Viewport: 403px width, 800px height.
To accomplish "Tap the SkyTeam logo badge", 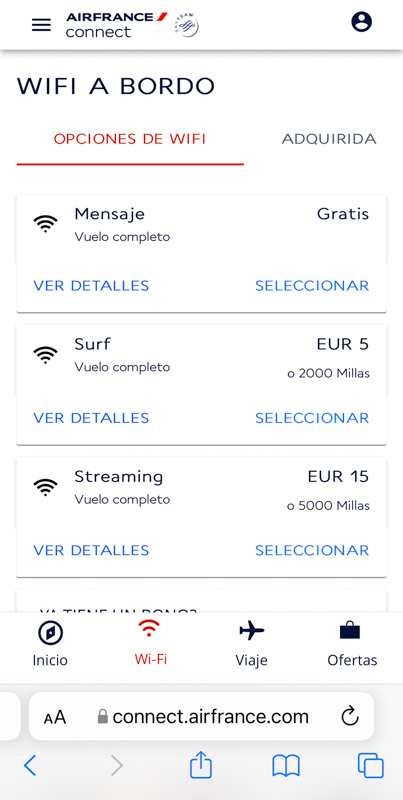I will [186, 24].
